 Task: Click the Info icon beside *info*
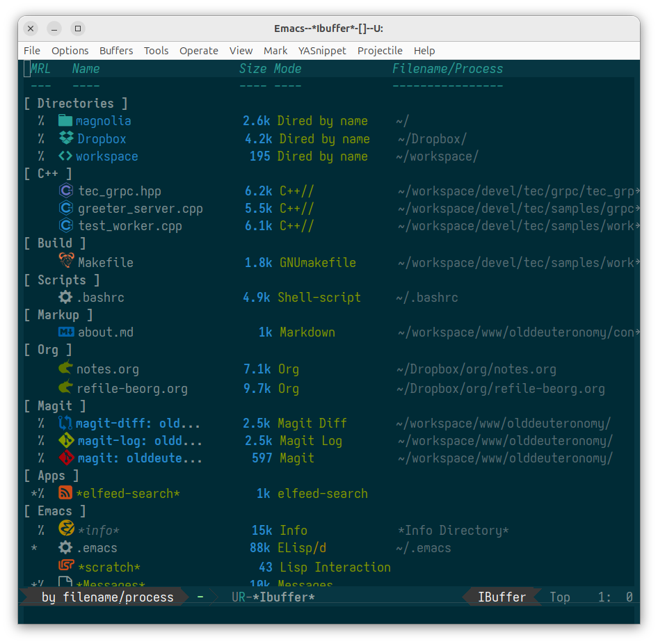(66, 529)
